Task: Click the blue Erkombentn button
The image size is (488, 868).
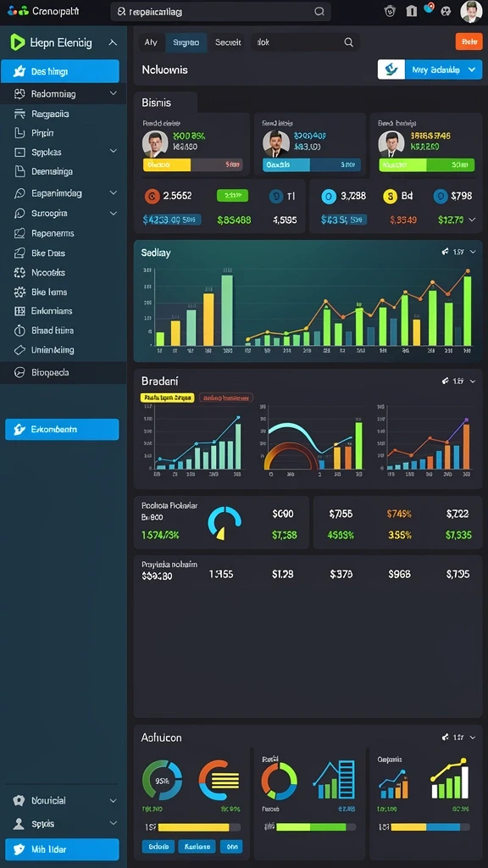Action: click(62, 429)
